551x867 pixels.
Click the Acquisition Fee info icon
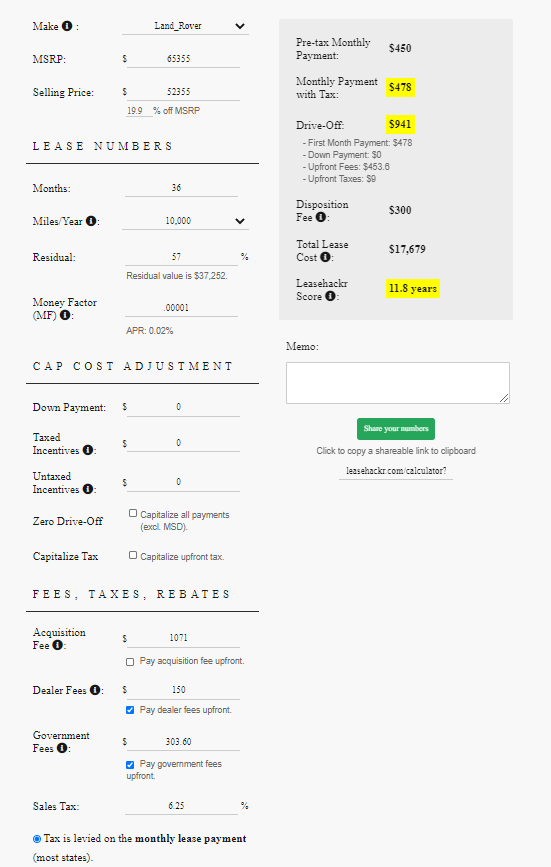pyautogui.click(x=57, y=645)
